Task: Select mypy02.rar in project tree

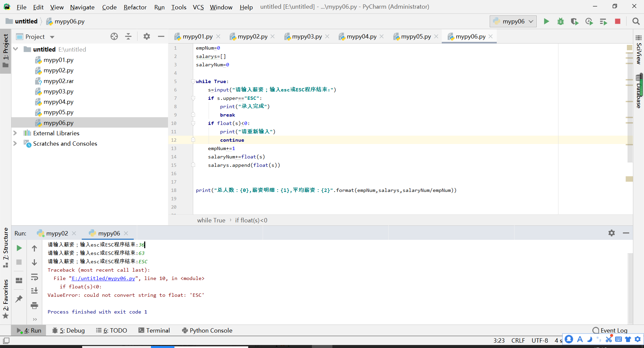Action: (58, 81)
